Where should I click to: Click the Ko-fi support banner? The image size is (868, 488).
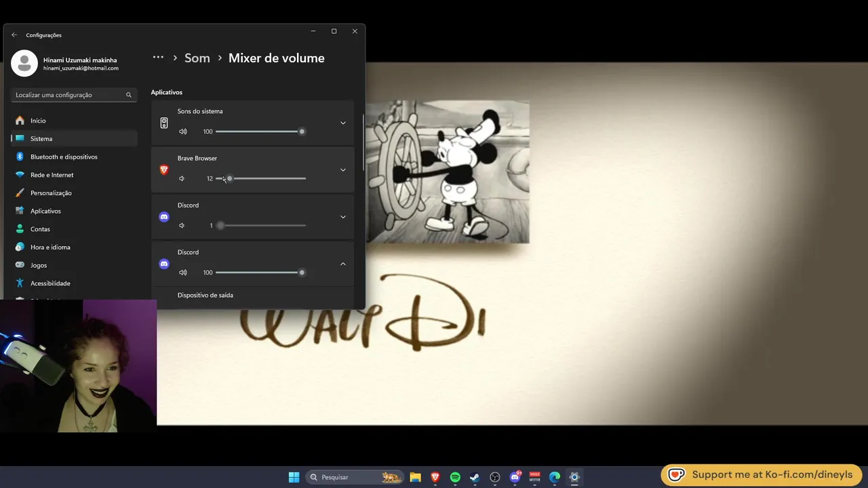click(x=762, y=475)
